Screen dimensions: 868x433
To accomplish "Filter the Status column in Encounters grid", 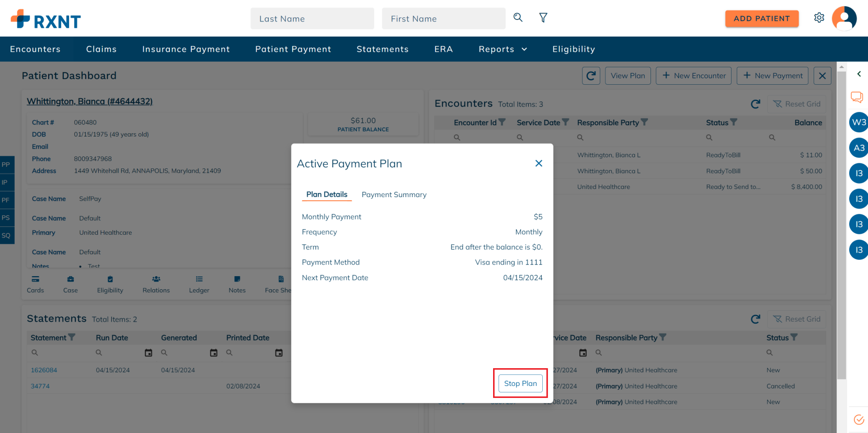I will [734, 122].
